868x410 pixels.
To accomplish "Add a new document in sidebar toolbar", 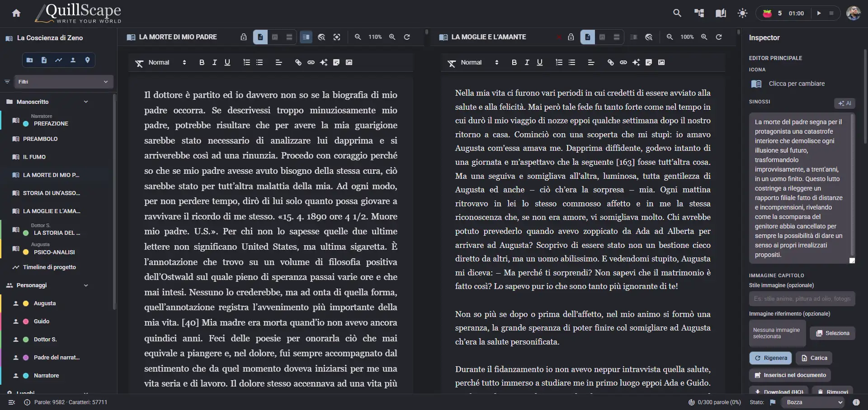I will [x=44, y=60].
